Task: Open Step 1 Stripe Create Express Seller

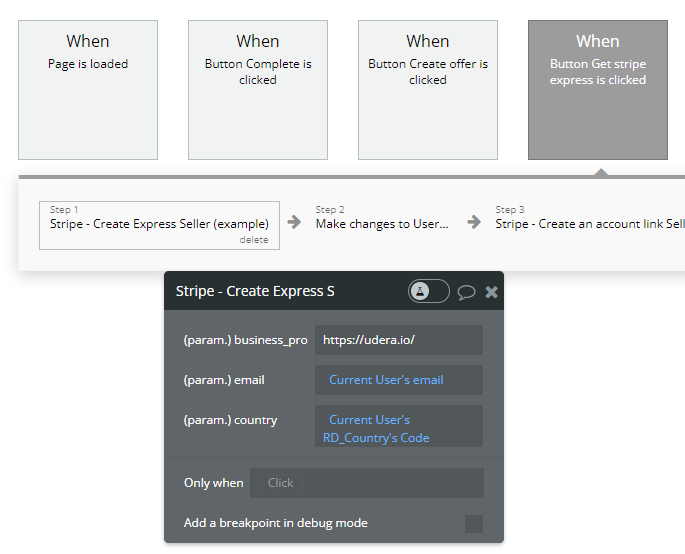Action: 159,224
